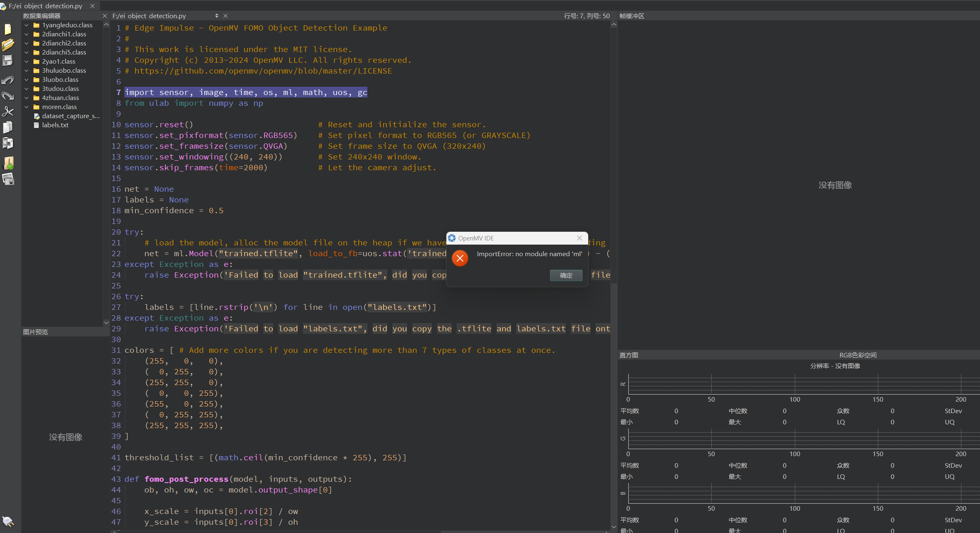
Task: Click the connect plug icon at bottom left
Action: 8,521
